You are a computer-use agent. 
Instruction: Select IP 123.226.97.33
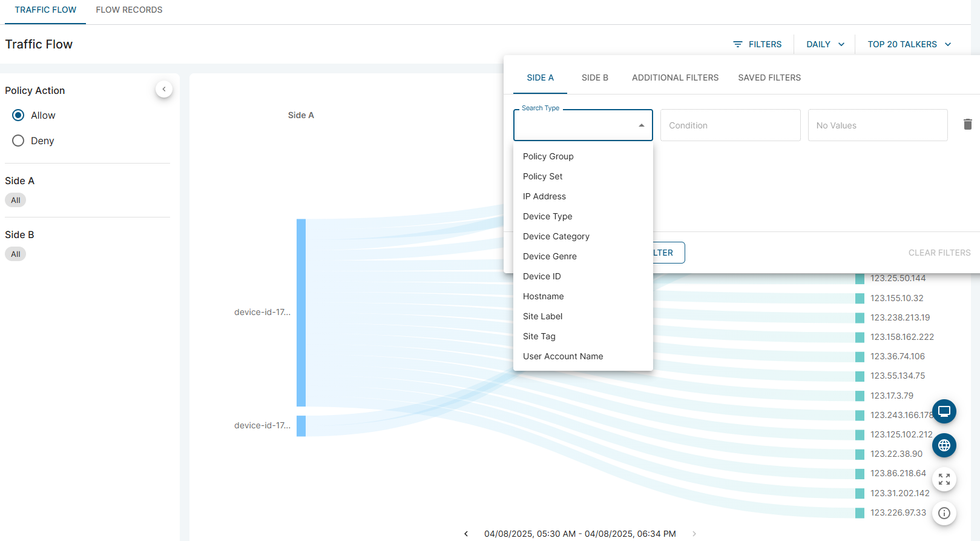pyautogui.click(x=898, y=513)
